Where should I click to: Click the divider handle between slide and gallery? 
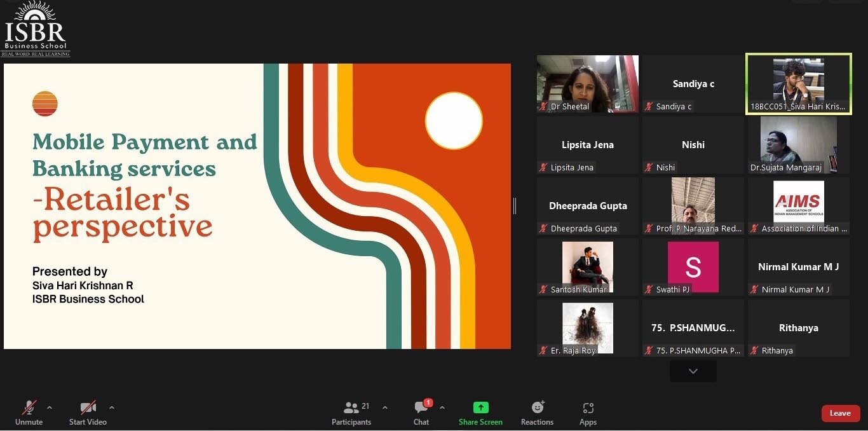coord(515,205)
